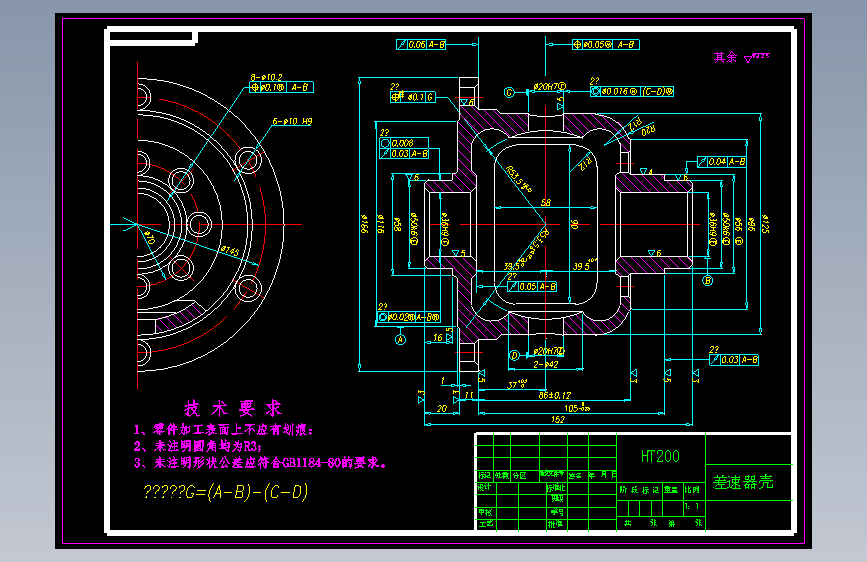The height and width of the screenshot is (562, 867).
Task: Click the HT200 material label
Action: point(660,456)
